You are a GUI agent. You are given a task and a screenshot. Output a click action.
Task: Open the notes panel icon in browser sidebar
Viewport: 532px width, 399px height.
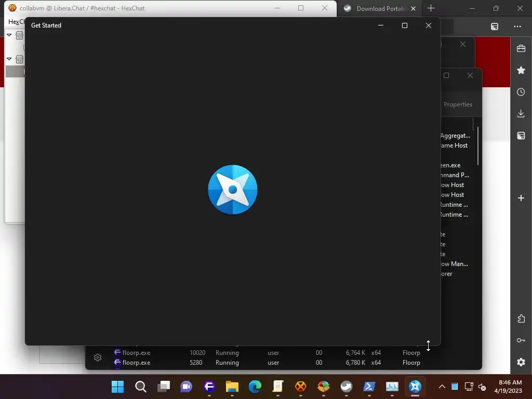click(x=521, y=136)
